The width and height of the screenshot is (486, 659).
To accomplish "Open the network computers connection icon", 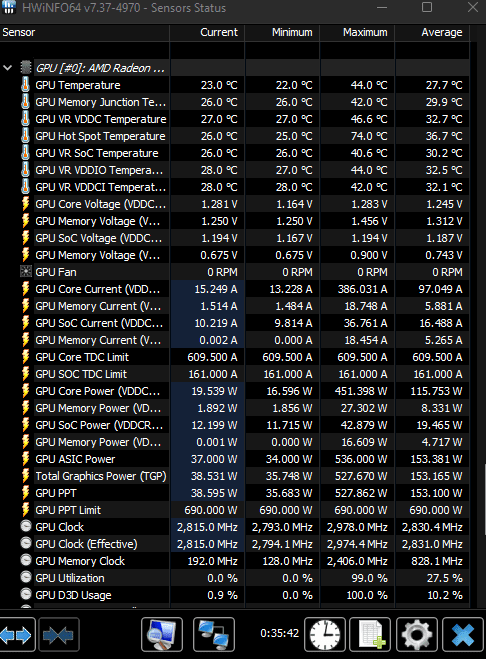I will (214, 635).
